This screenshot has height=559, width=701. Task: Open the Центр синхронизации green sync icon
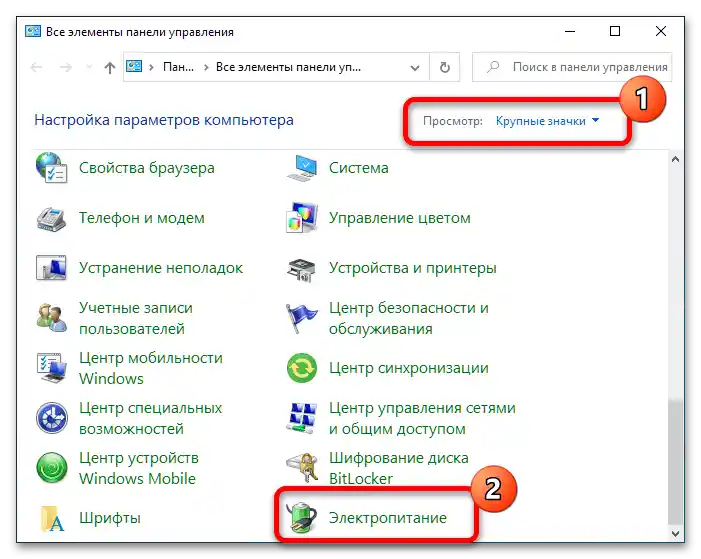click(x=302, y=368)
